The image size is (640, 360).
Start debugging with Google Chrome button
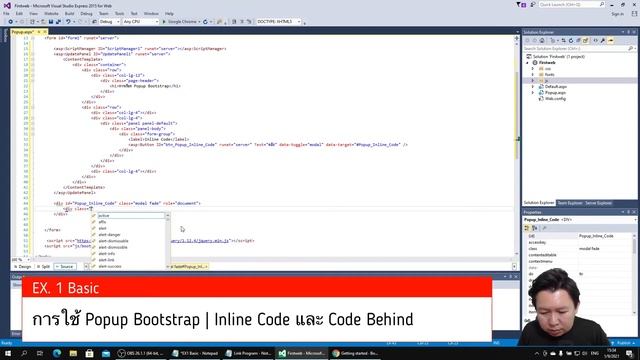coord(180,22)
